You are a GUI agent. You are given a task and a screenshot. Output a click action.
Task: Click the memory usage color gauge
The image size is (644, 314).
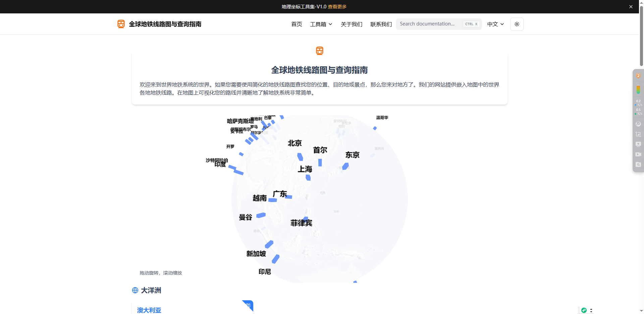click(x=638, y=89)
